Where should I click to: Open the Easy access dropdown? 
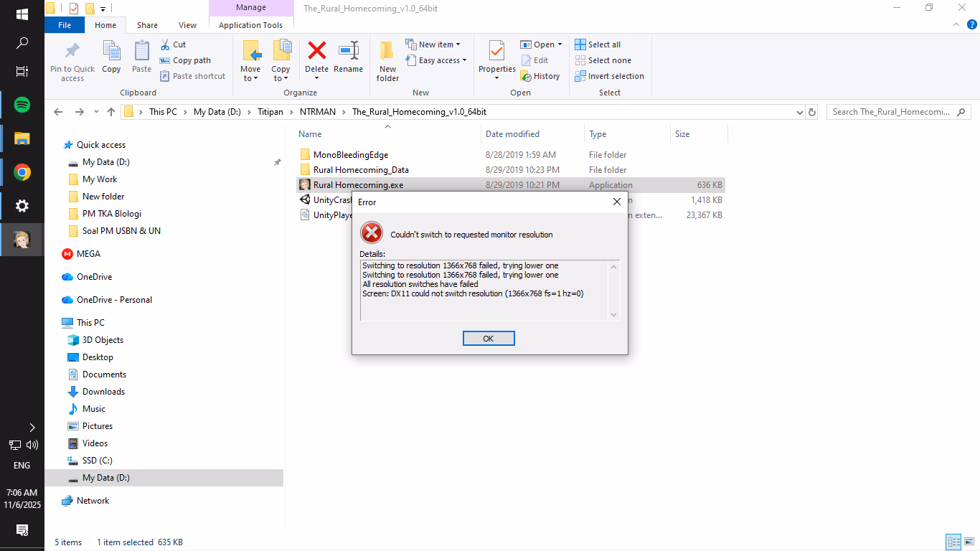tap(436, 60)
